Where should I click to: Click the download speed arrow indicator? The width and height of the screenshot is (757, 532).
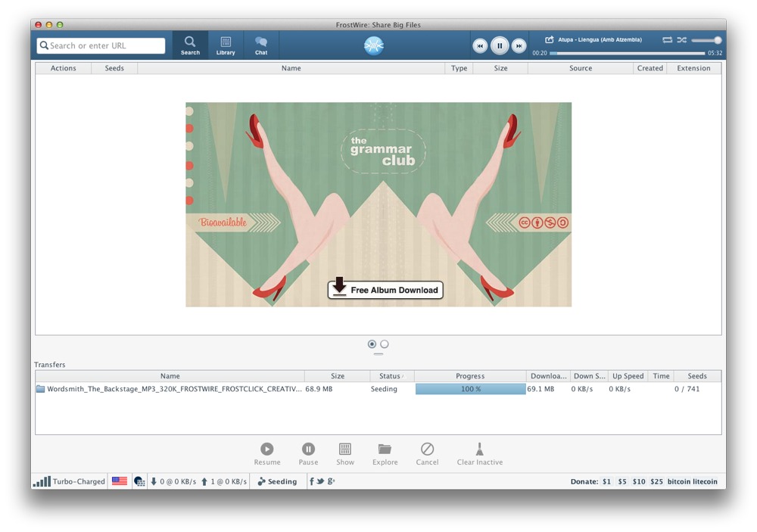tap(154, 481)
